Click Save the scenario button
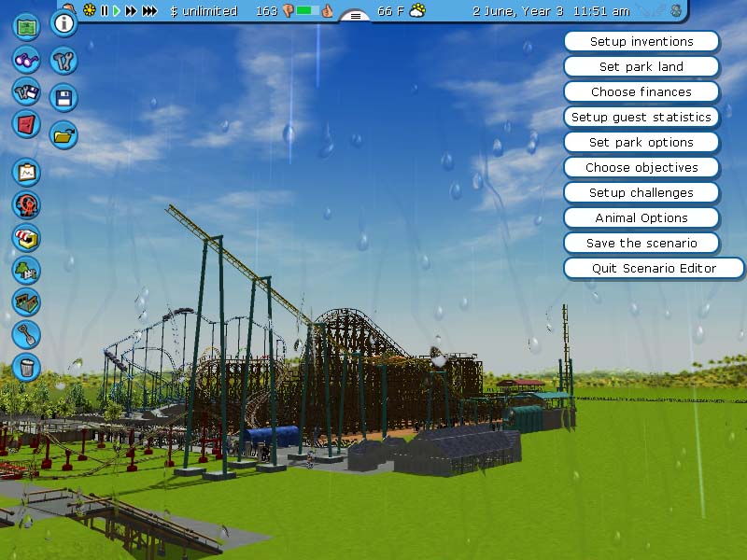The width and height of the screenshot is (747, 560). (641, 244)
